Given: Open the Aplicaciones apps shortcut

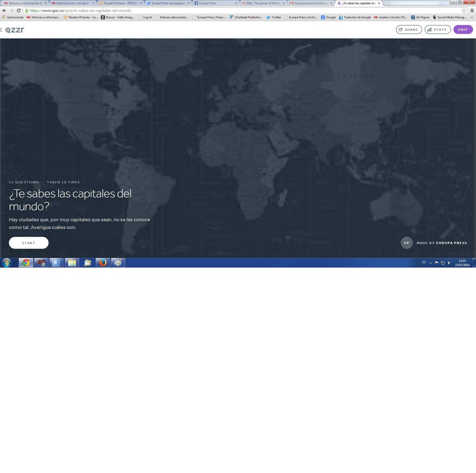Looking at the screenshot, I should (x=13, y=17).
